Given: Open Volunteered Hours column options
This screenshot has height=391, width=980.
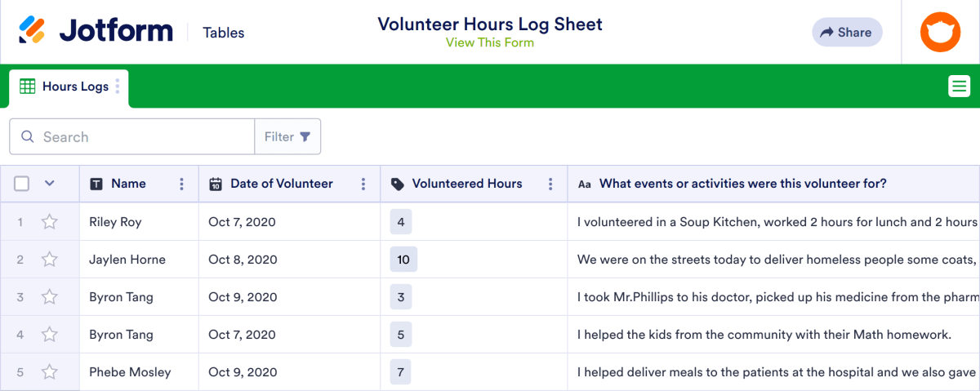Looking at the screenshot, I should 550,184.
